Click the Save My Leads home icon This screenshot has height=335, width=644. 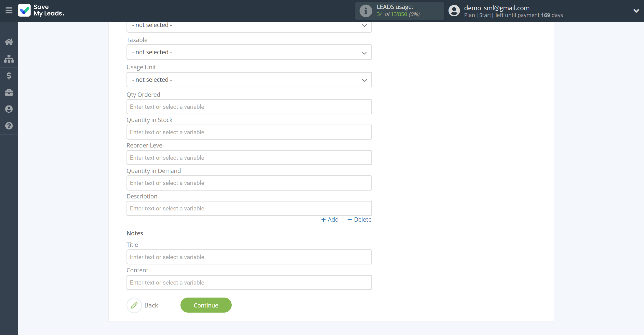point(9,41)
